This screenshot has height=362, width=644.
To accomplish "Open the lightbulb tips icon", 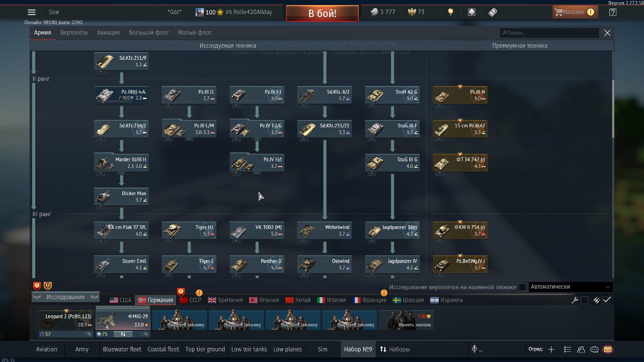I will tap(451, 12).
